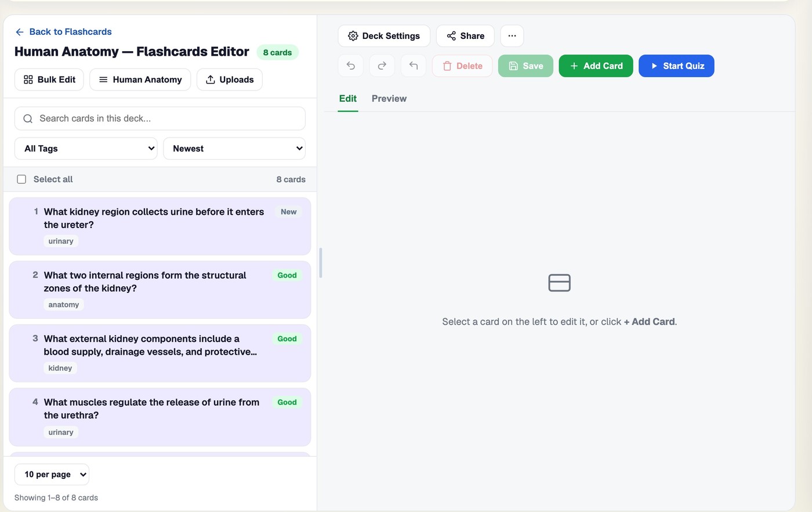Select the card about kidney region collecting urine
This screenshot has height=512, width=812.
tap(160, 226)
